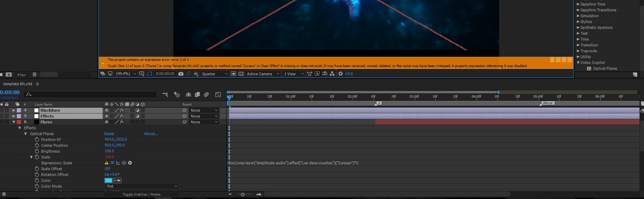Open the comp flowchart icon
644x199 pixels.
(x=332, y=74)
